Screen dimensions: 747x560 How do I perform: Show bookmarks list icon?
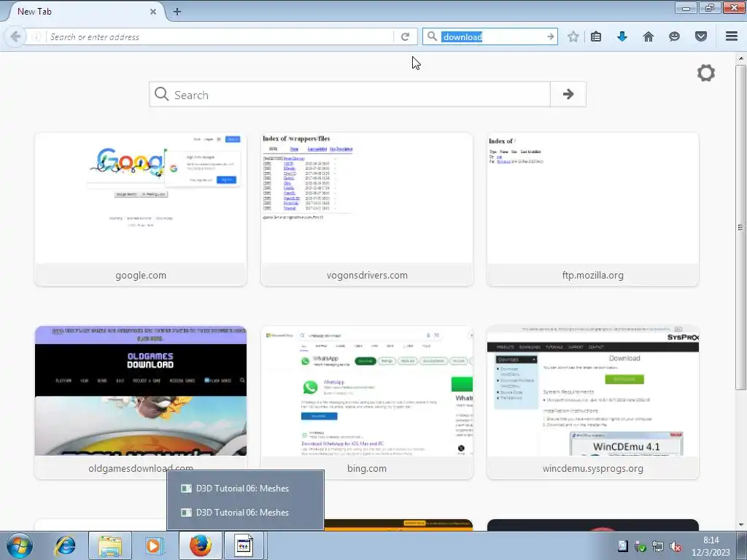(x=596, y=36)
